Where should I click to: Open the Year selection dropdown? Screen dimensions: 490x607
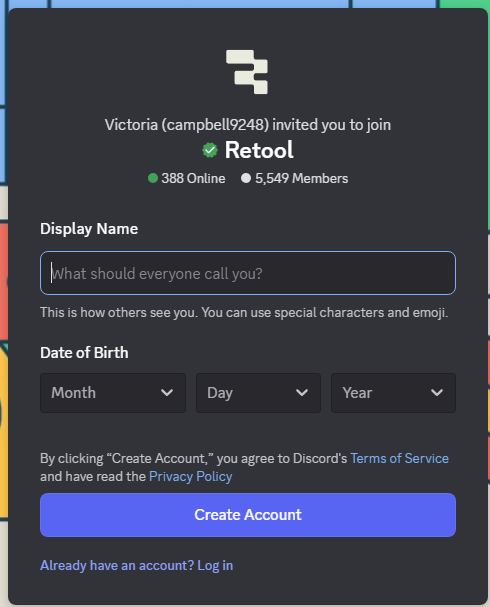(x=393, y=393)
